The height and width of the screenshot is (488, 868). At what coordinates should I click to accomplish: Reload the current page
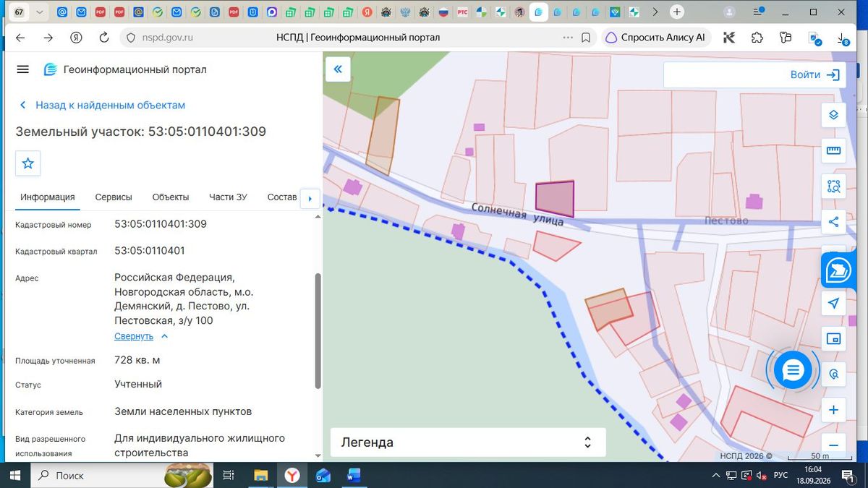pyautogui.click(x=103, y=38)
